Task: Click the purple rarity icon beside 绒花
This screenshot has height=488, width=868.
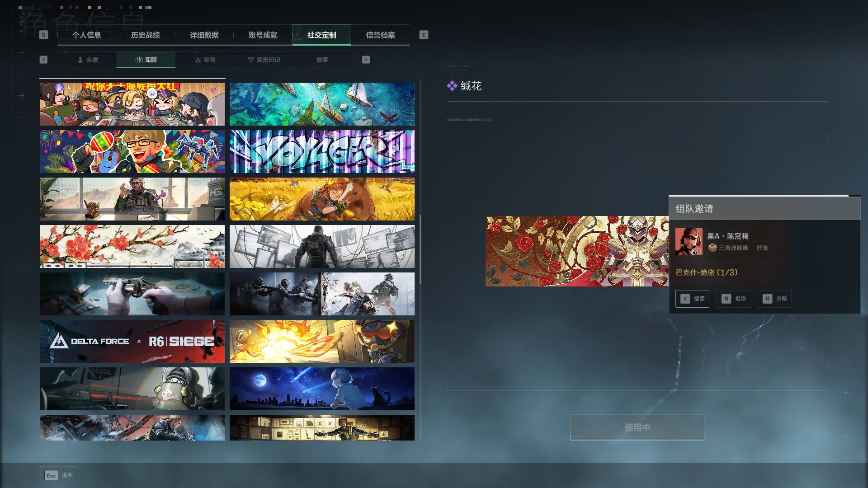Action: tap(452, 86)
